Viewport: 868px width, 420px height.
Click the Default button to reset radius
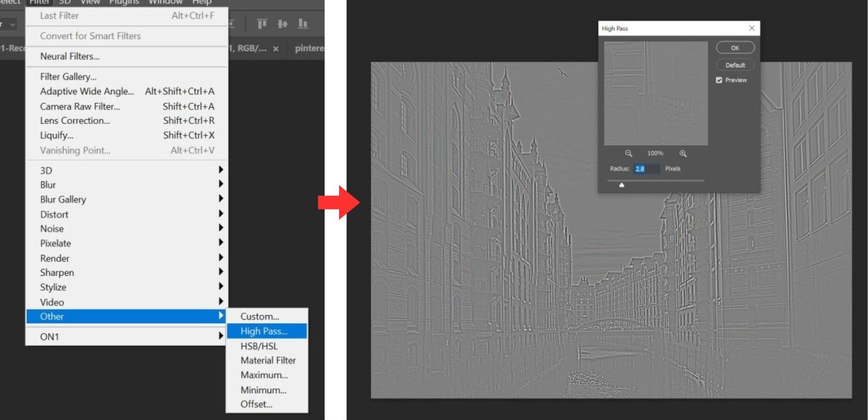(x=735, y=64)
